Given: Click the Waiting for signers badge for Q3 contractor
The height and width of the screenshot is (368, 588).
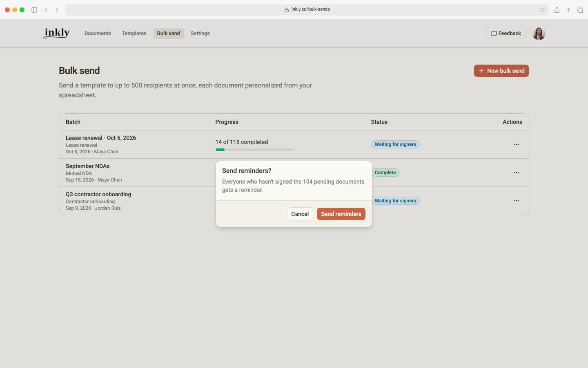Looking at the screenshot, I should (x=395, y=201).
